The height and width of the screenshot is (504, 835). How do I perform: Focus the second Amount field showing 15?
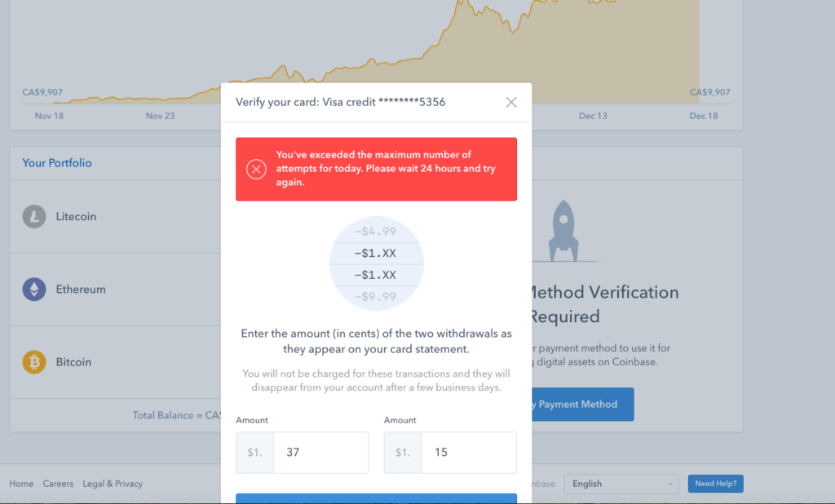469,453
